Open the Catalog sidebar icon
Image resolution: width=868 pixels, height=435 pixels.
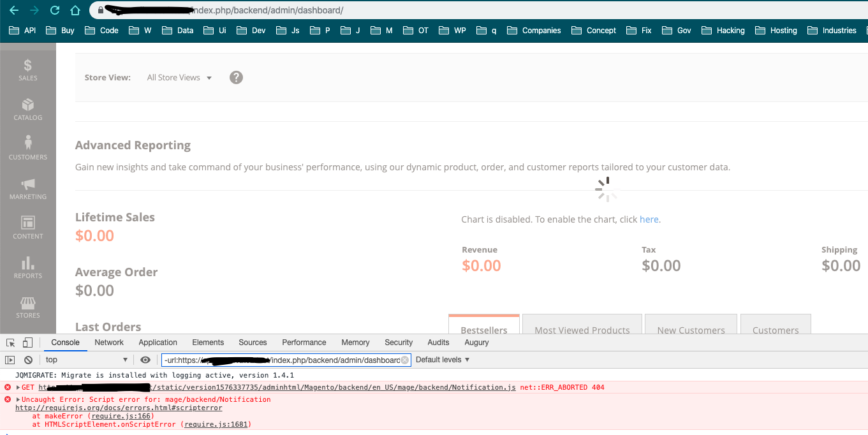point(27,109)
